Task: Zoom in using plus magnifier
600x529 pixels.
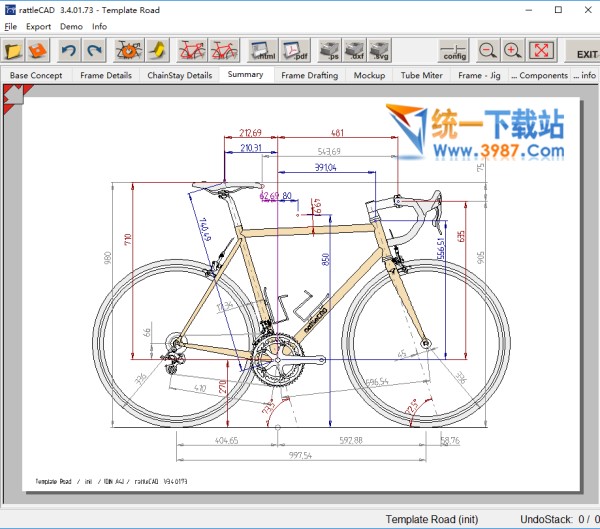Action: pos(512,49)
